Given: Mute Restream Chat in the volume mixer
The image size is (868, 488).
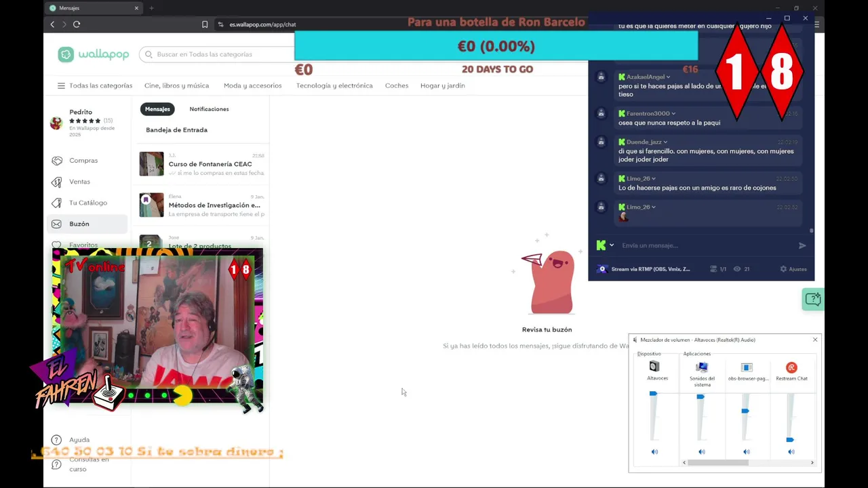Looking at the screenshot, I should 791,452.
